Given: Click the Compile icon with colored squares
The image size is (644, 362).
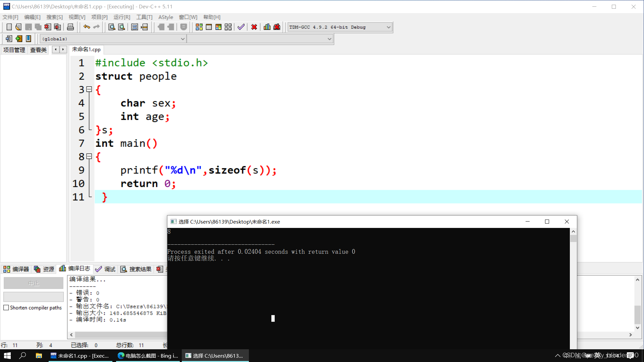Looking at the screenshot, I should [x=199, y=27].
